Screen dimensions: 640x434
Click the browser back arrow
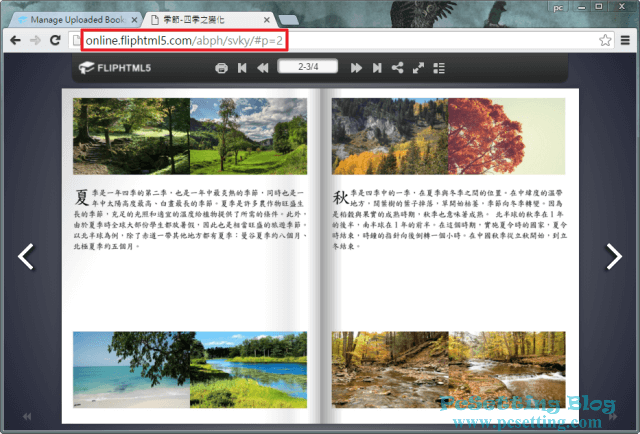tap(13, 40)
